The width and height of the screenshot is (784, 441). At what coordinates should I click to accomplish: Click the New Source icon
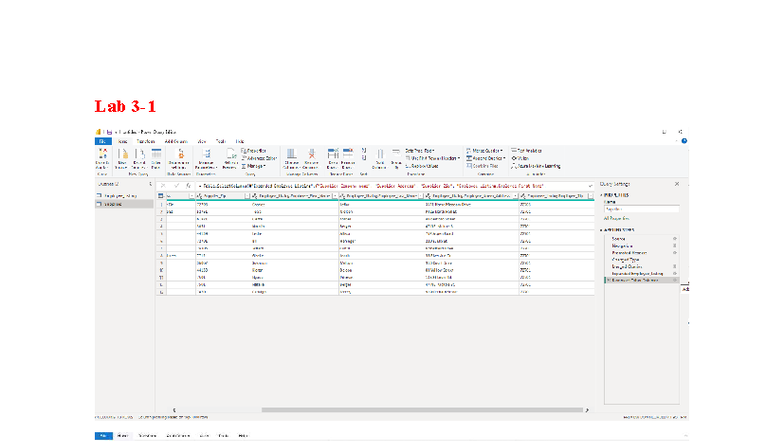[122, 154]
